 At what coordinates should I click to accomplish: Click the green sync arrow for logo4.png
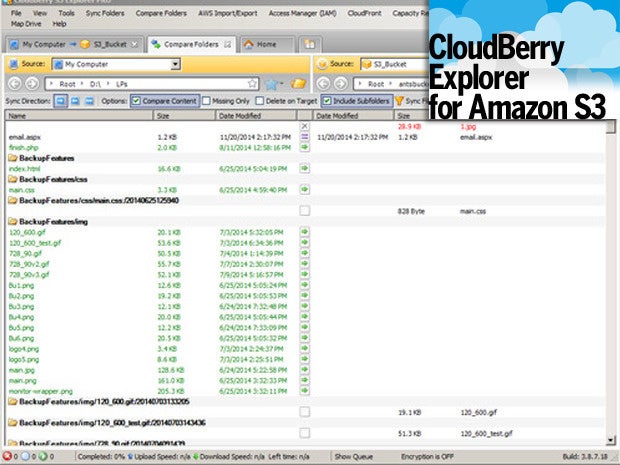304,349
